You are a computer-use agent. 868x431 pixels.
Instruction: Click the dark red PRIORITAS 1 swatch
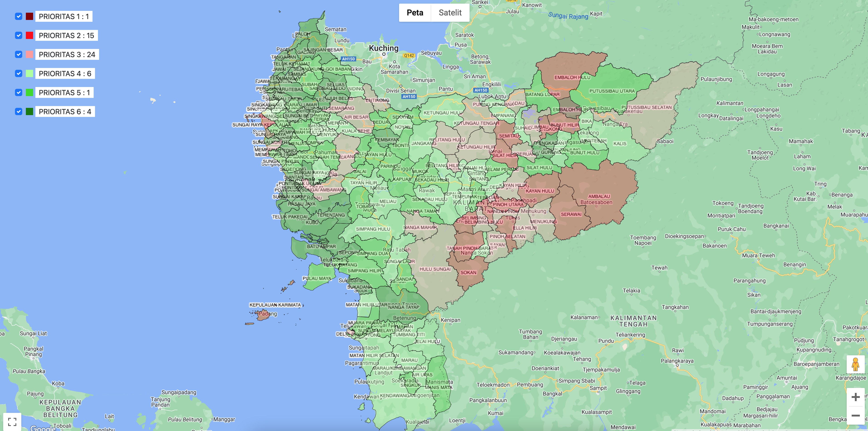coord(30,16)
